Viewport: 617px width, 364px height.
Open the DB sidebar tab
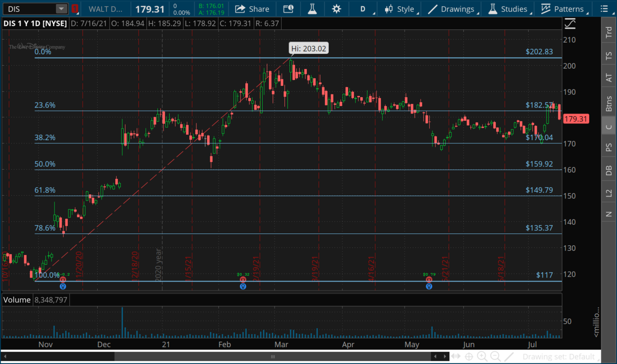pos(609,170)
